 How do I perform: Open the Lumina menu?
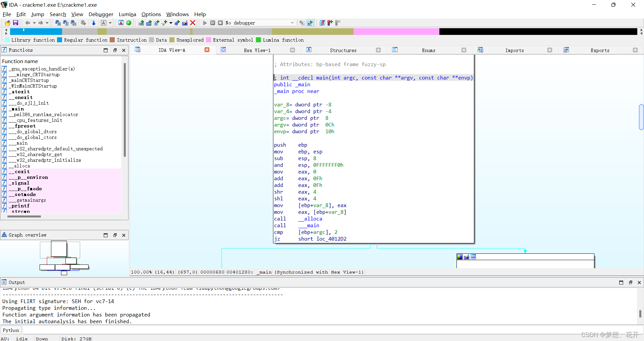coord(127,14)
